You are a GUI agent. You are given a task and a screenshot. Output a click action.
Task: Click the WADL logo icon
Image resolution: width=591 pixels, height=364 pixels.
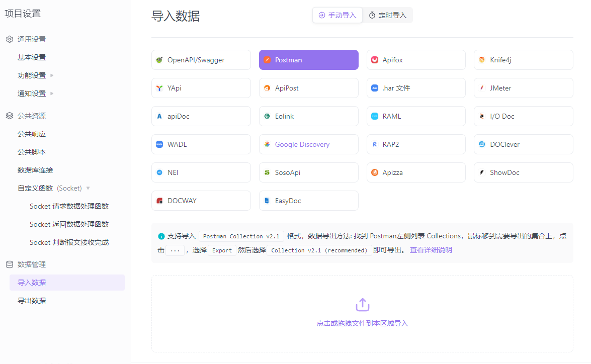tap(159, 144)
